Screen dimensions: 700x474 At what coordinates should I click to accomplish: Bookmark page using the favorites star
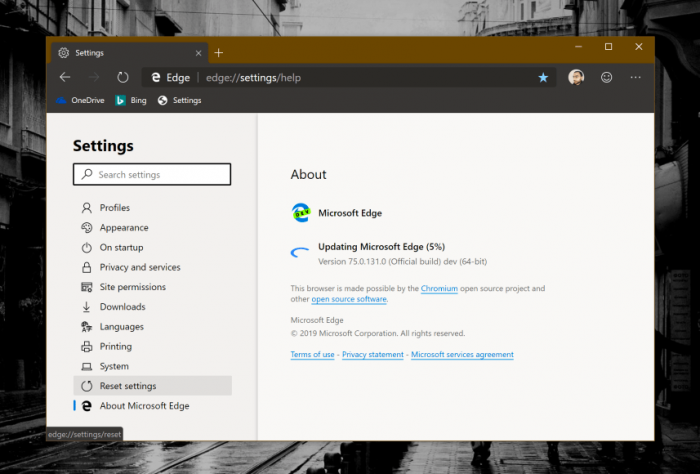(x=543, y=77)
